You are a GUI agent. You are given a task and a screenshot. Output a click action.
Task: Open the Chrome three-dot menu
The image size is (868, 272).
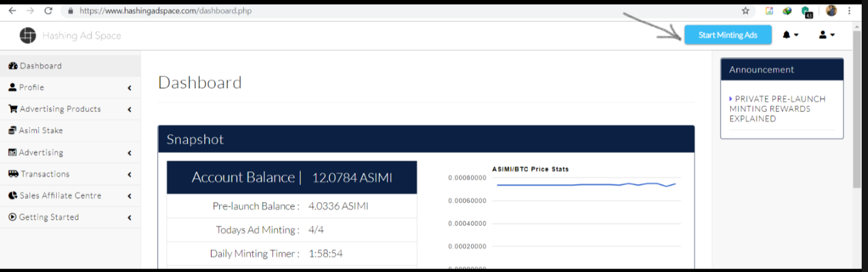pos(850,11)
